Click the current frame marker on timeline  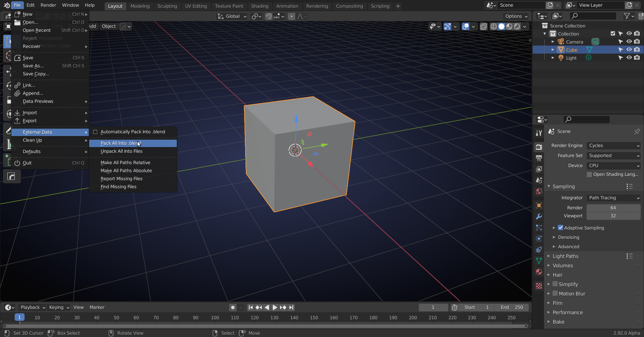click(19, 318)
